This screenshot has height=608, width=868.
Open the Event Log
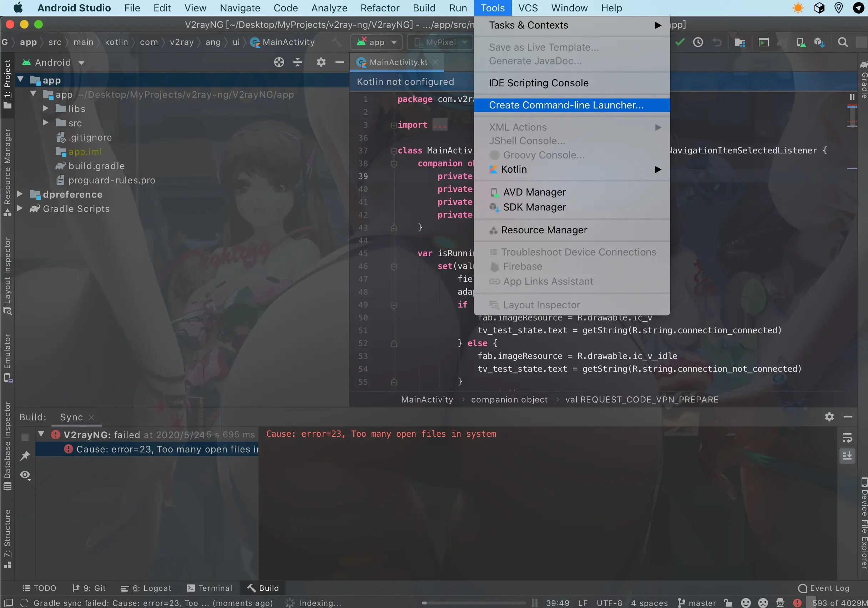tap(824, 588)
